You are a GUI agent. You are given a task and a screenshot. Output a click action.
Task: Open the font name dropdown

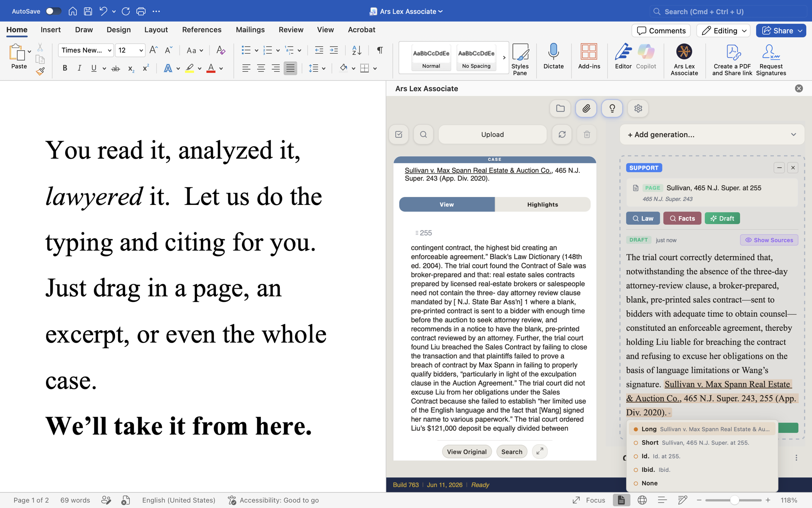(109, 50)
